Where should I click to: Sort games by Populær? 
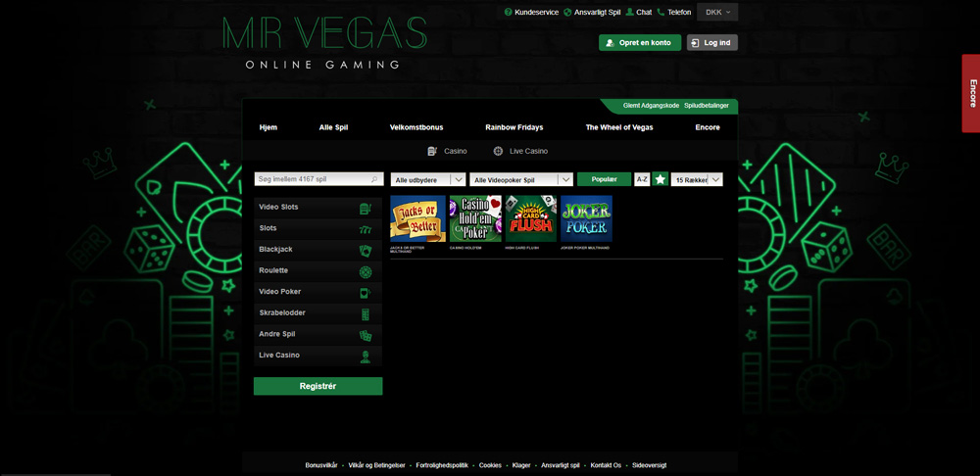tap(604, 179)
